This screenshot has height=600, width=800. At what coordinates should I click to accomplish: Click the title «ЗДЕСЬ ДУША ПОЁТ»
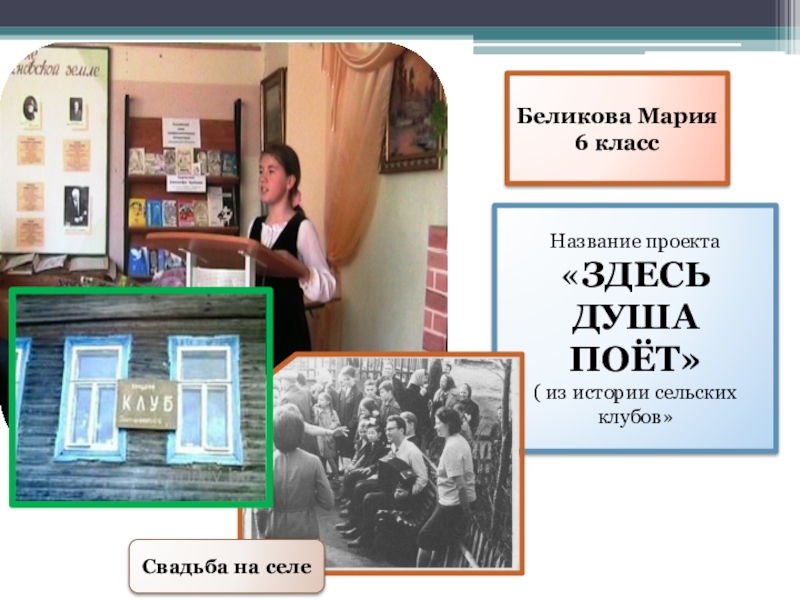click(635, 317)
